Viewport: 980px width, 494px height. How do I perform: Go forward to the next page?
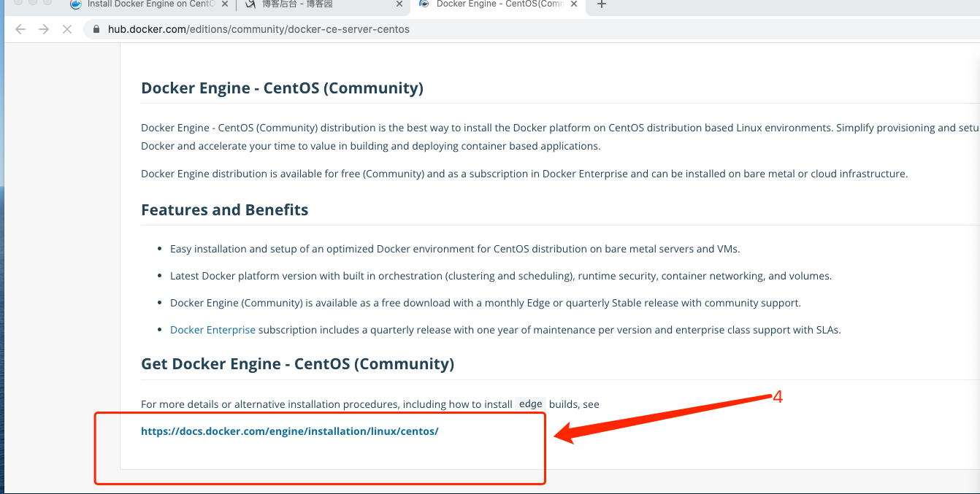coord(44,29)
